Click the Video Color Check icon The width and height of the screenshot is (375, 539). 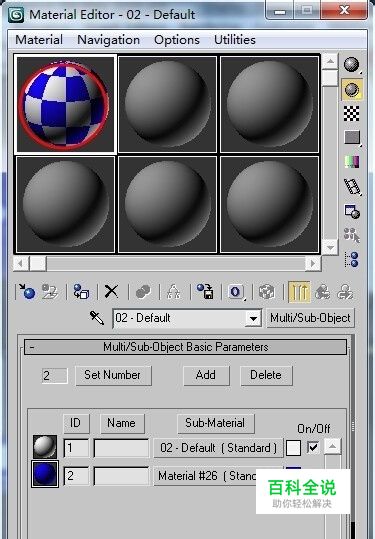(352, 162)
